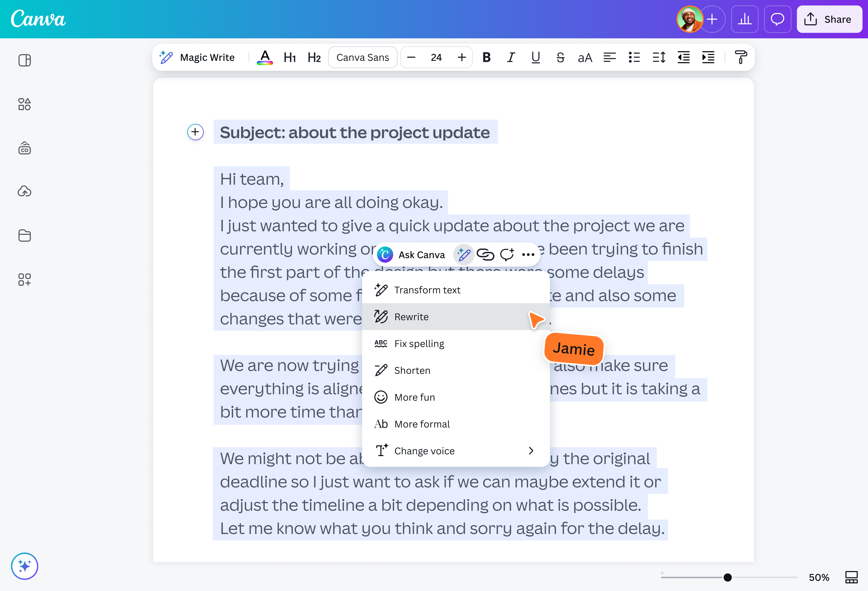The width and height of the screenshot is (868, 591).
Task: Toggle italic formatting
Action: [x=511, y=58]
